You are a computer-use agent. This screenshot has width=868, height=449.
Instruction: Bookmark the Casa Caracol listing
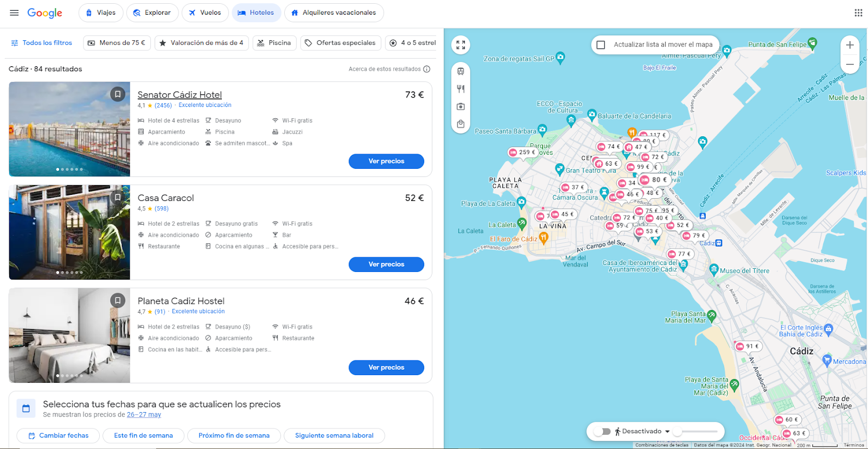[x=118, y=198]
